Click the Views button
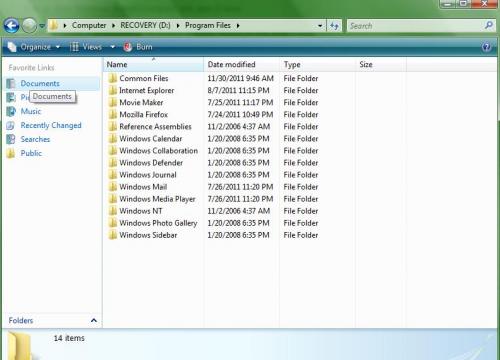This screenshot has height=360, width=500. pyautogui.click(x=86, y=47)
